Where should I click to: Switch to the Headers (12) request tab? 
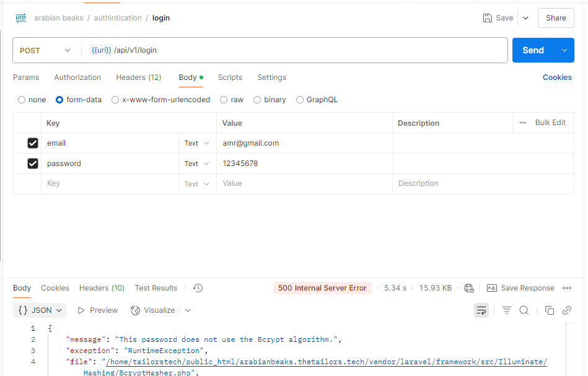[138, 77]
